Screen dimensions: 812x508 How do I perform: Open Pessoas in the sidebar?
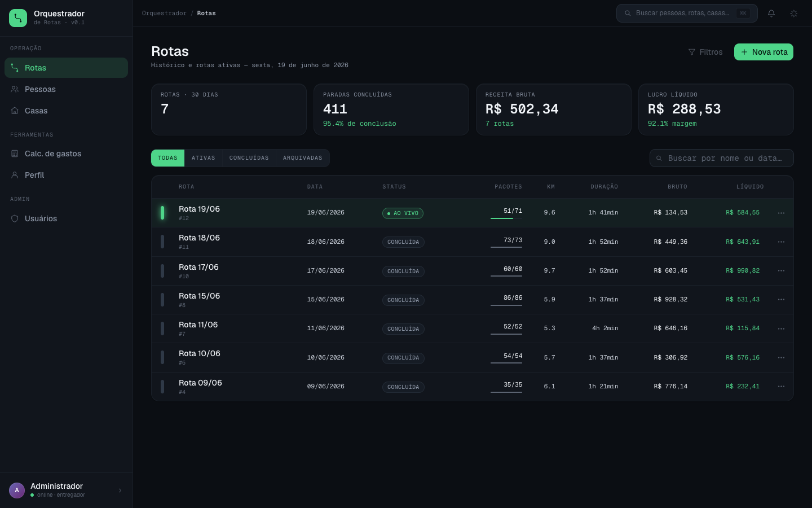tap(66, 89)
